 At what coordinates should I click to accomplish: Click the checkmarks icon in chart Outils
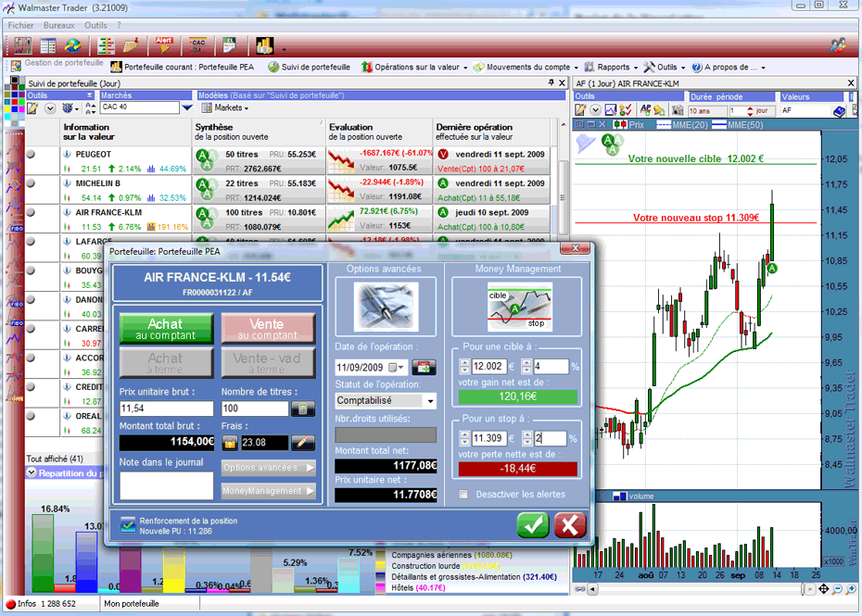click(x=625, y=110)
